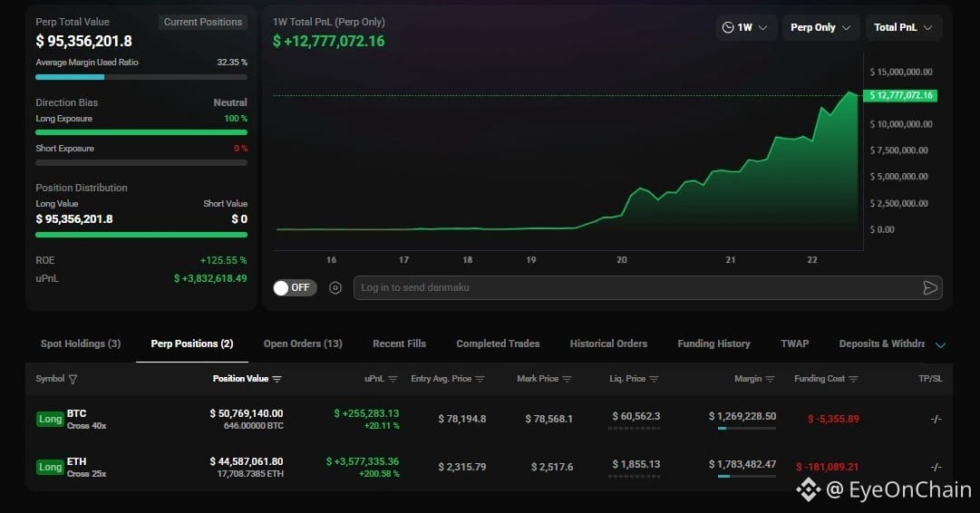Click BTC liquidation price $ 60,562.3
This screenshot has height=513, width=980.
(636, 416)
